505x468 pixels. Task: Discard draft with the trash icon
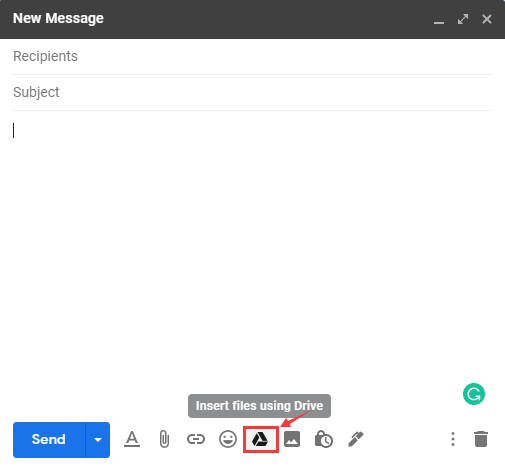click(481, 439)
